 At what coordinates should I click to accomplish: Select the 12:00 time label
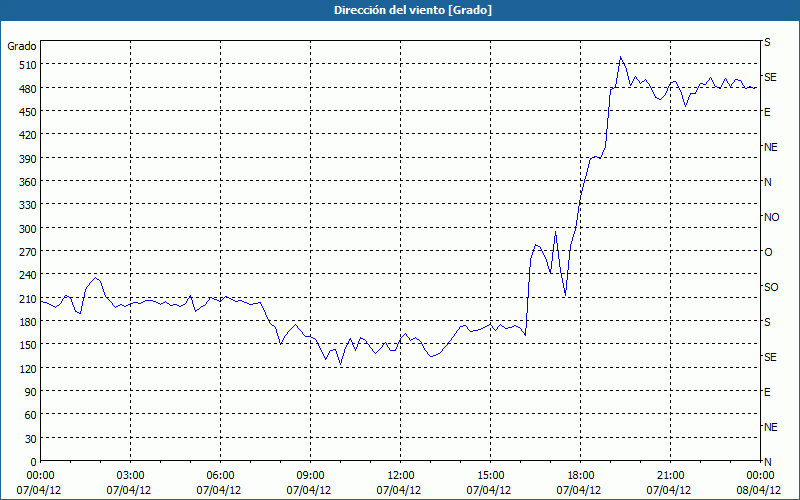401,476
